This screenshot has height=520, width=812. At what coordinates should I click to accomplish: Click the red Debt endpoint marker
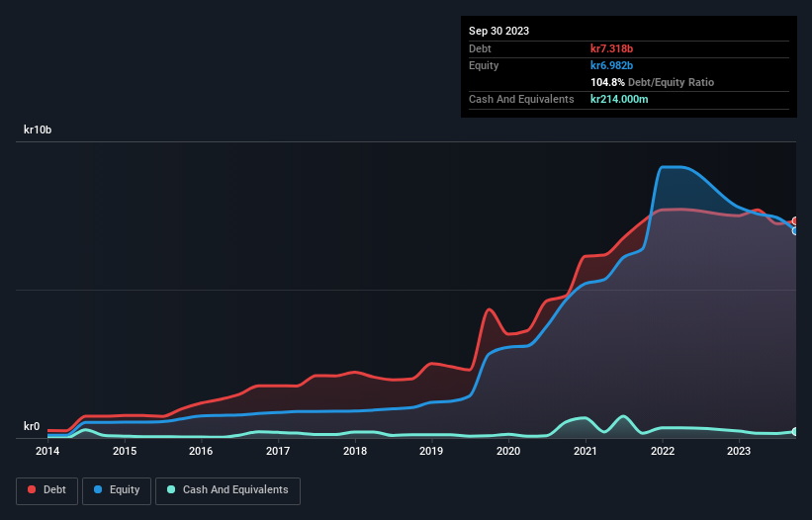click(x=795, y=221)
